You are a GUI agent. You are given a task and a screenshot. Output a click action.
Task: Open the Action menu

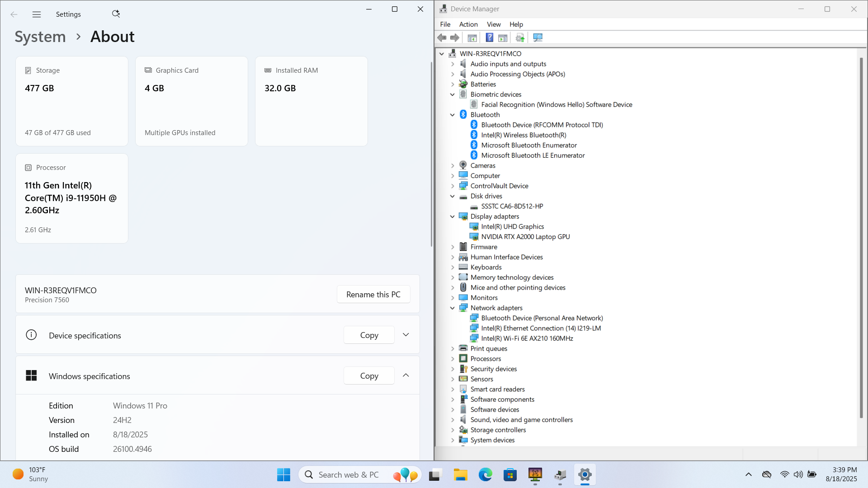(x=468, y=24)
